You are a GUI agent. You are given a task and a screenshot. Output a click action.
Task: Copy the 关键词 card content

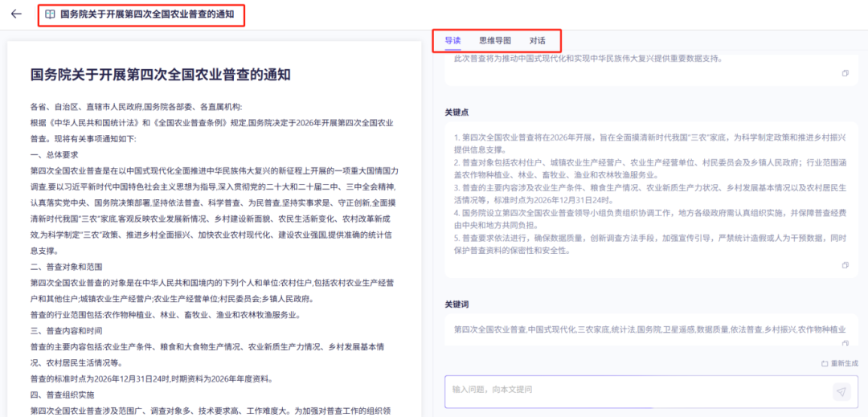point(845,343)
